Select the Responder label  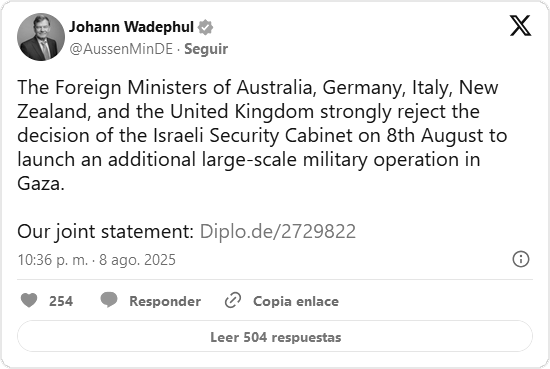click(x=165, y=301)
